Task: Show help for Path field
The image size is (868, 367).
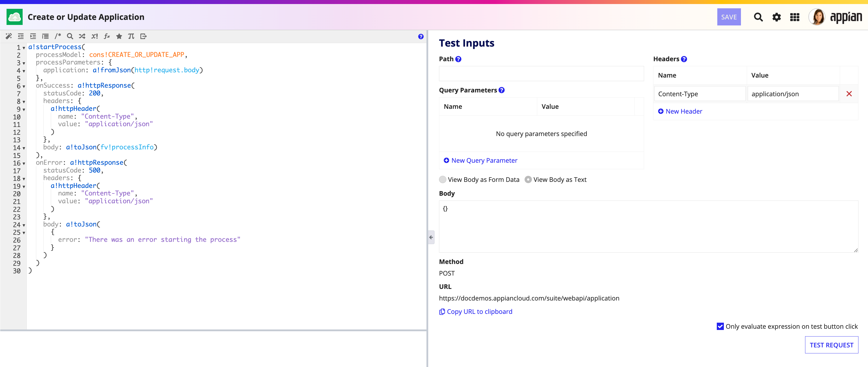Action: click(x=458, y=59)
